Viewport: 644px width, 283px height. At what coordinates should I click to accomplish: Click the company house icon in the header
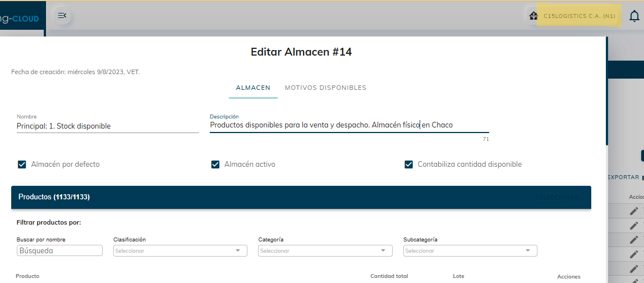pyautogui.click(x=533, y=16)
